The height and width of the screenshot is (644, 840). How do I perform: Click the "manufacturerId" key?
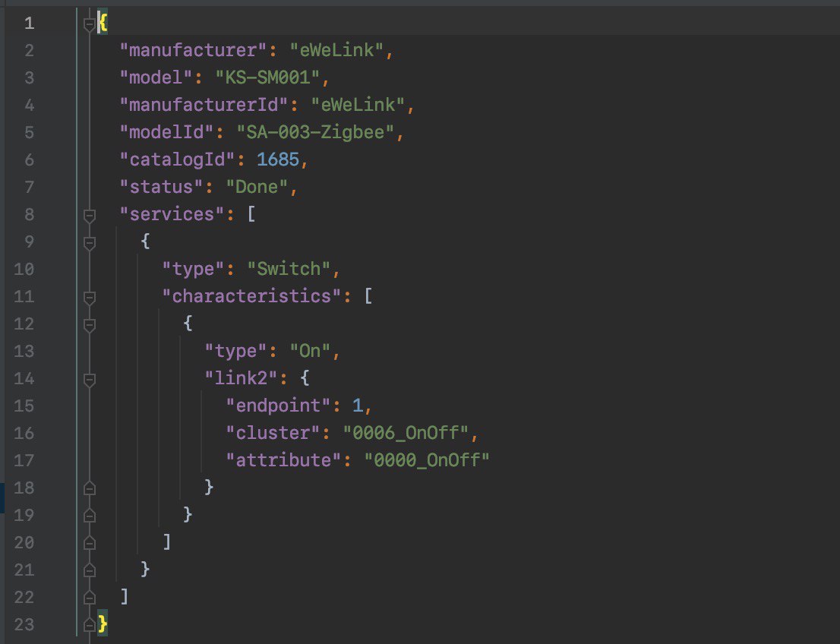(204, 105)
